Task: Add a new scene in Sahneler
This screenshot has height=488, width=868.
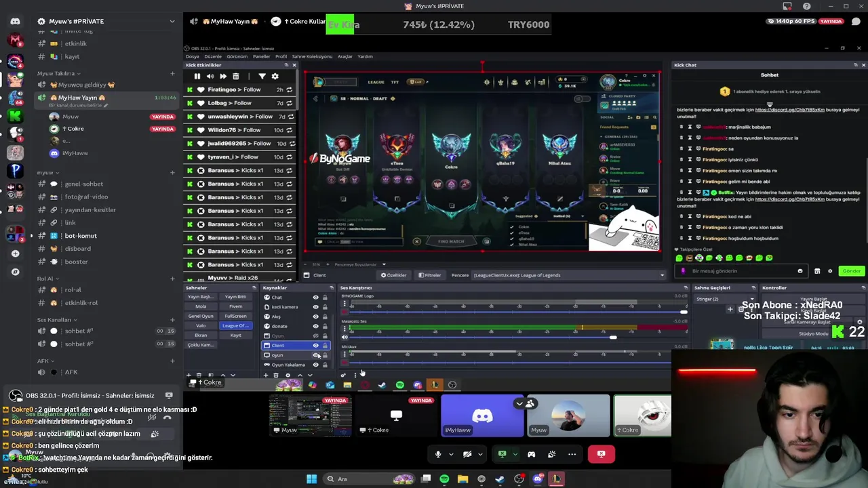Action: tap(189, 375)
